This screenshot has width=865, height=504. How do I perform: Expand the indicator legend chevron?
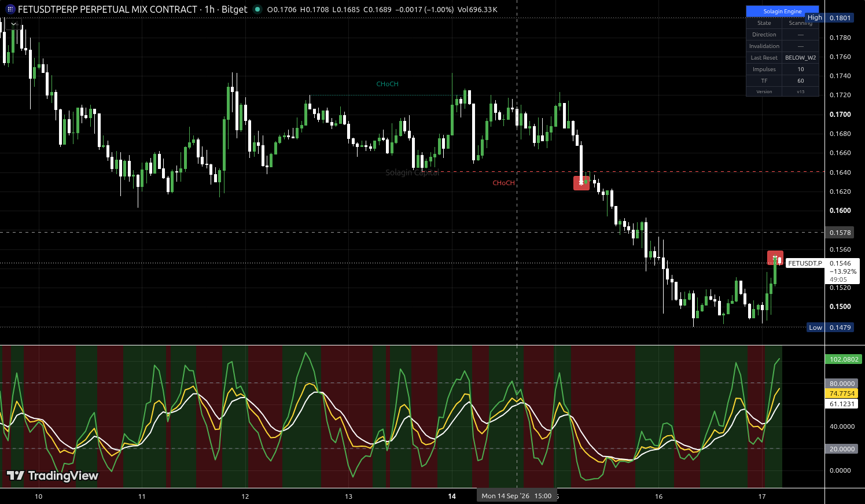pyautogui.click(x=14, y=24)
